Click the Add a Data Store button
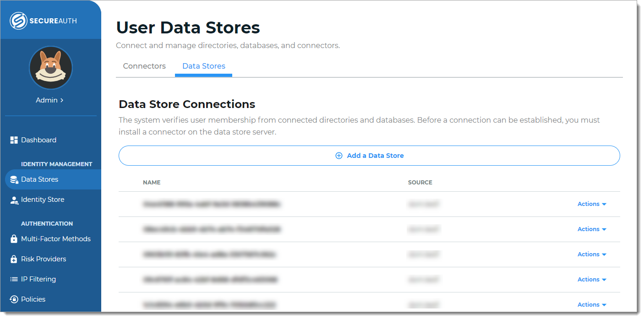The width and height of the screenshot is (644, 319). pyautogui.click(x=369, y=156)
